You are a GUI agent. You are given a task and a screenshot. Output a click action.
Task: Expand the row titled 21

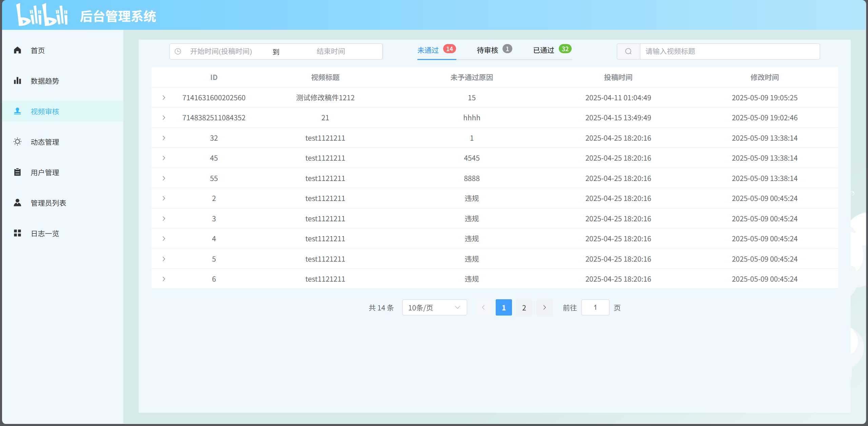(x=164, y=118)
